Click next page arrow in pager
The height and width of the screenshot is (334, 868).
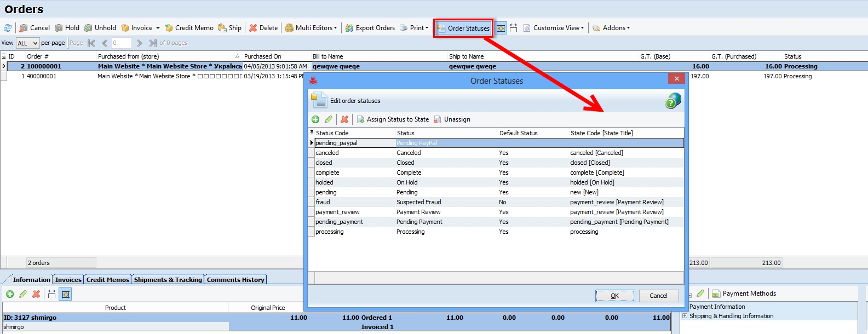click(139, 43)
